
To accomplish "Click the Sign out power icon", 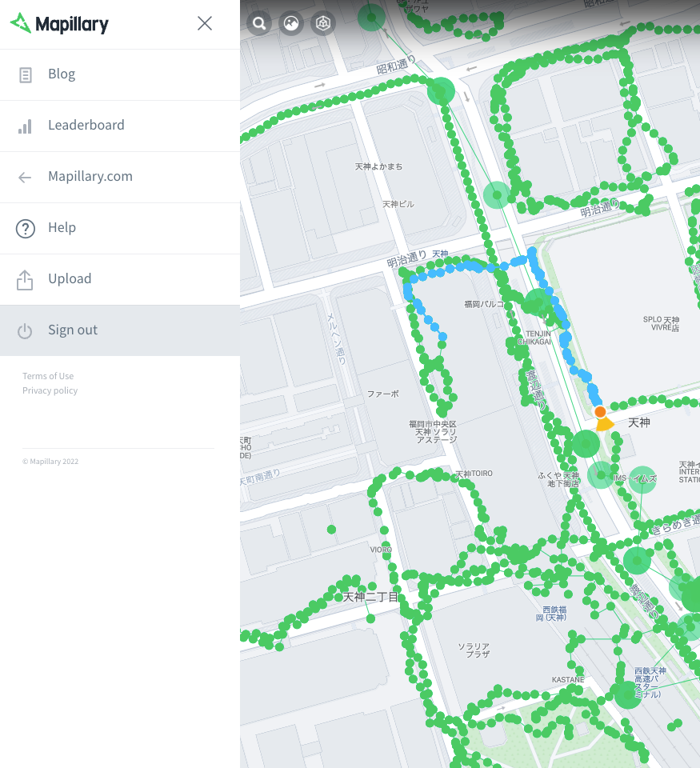I will (x=25, y=331).
